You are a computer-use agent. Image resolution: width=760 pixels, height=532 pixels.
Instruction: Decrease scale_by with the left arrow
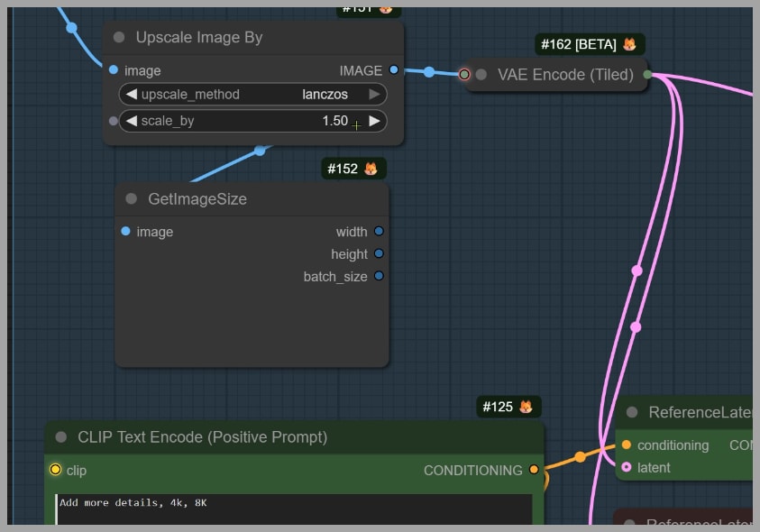pyautogui.click(x=132, y=121)
